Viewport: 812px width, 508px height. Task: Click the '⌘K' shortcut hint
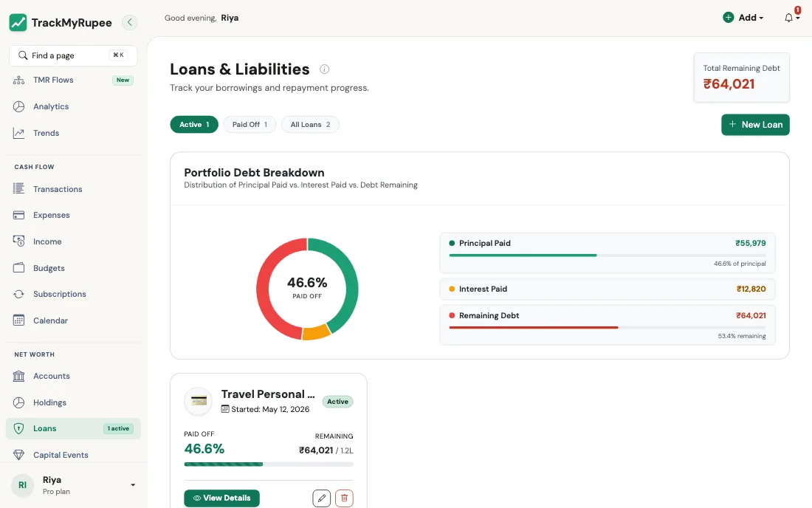click(x=119, y=55)
